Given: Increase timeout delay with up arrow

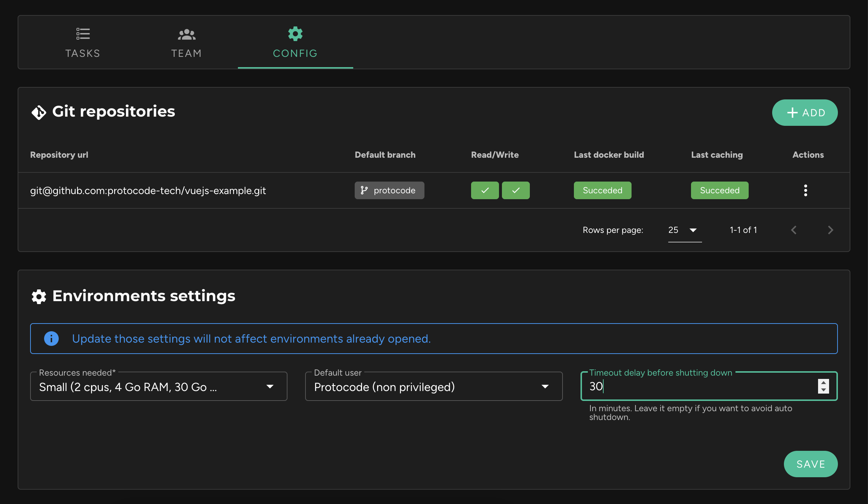Looking at the screenshot, I should 824,383.
